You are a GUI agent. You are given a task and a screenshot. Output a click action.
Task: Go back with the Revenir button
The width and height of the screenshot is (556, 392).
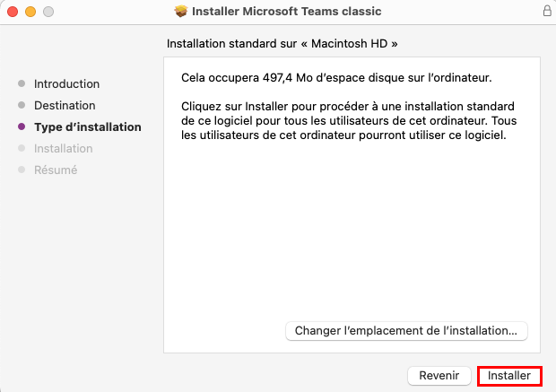pos(439,376)
